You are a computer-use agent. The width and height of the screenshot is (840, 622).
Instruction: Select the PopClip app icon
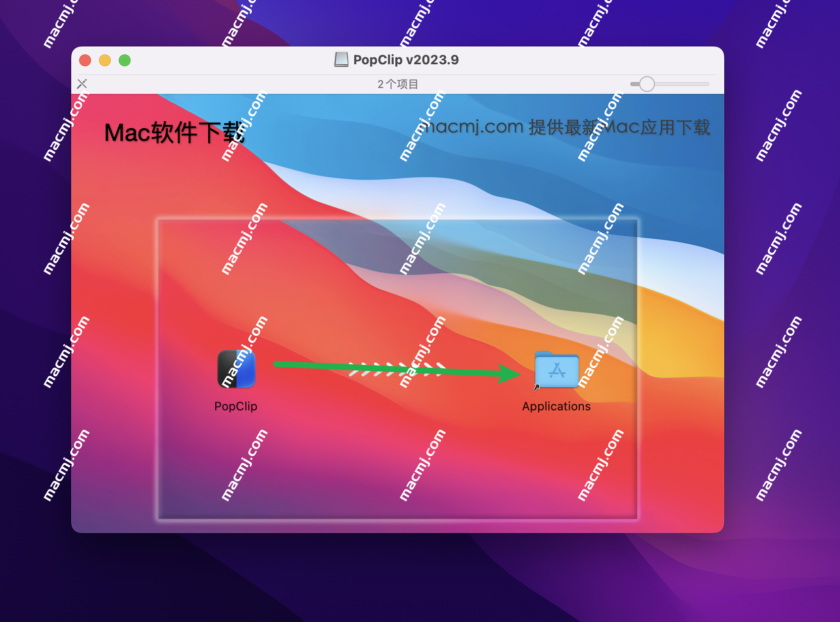[236, 369]
